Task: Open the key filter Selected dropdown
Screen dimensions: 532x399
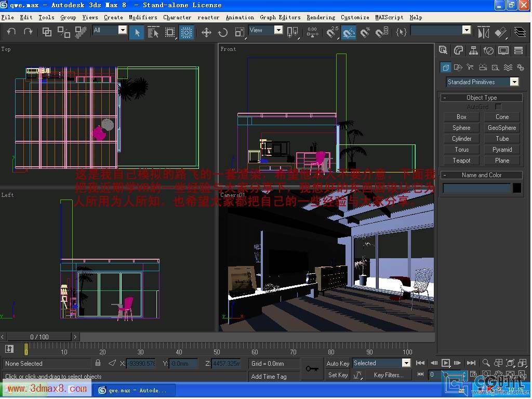Action: [x=381, y=363]
